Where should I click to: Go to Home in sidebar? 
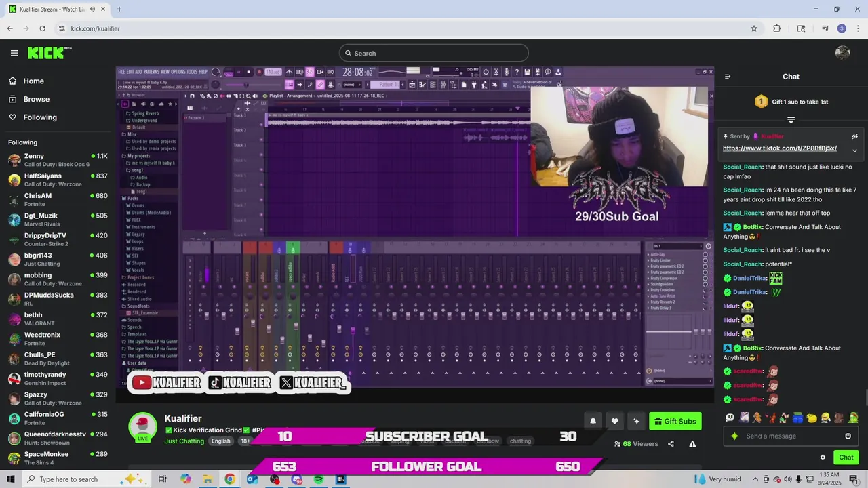click(x=26, y=81)
